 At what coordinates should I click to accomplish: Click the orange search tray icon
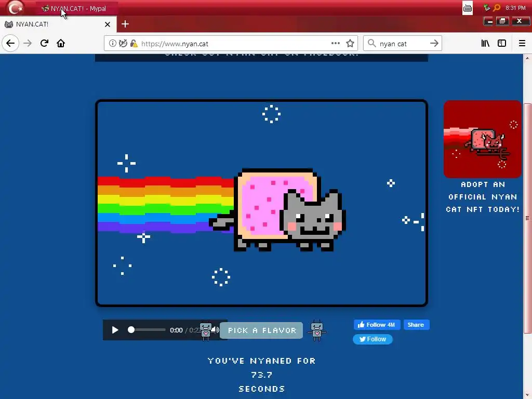point(497,7)
